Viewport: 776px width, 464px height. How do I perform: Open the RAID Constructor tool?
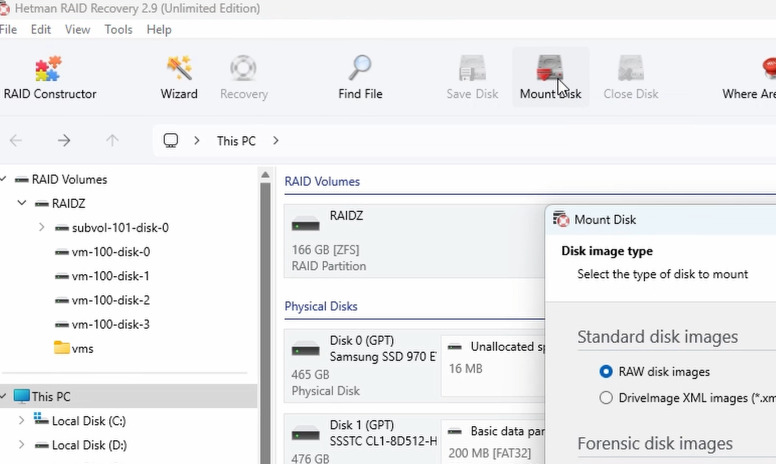pos(49,78)
